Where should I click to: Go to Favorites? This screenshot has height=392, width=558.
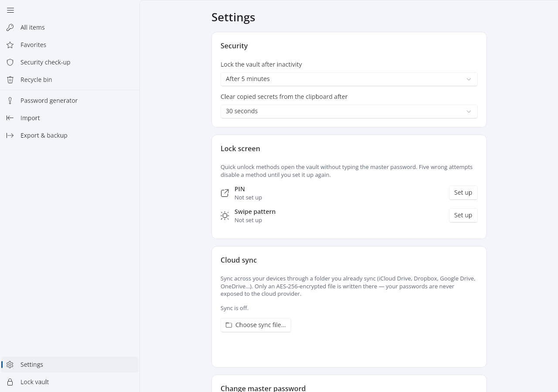click(x=70, y=45)
